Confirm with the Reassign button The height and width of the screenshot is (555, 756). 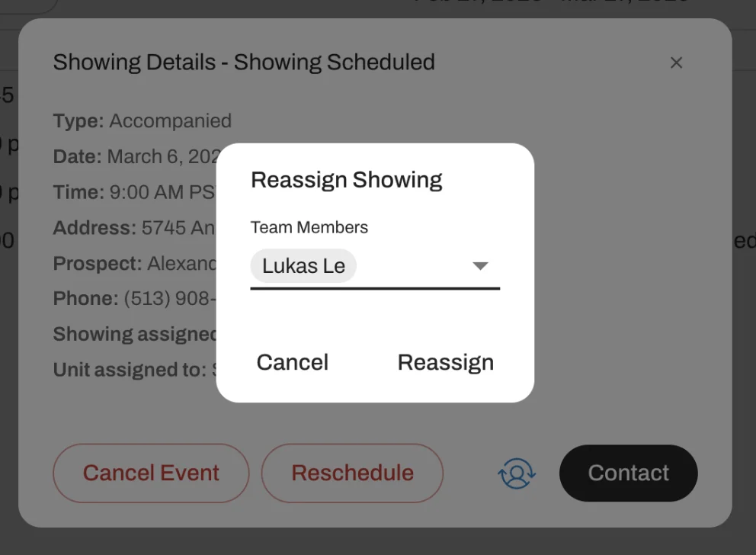(x=446, y=362)
